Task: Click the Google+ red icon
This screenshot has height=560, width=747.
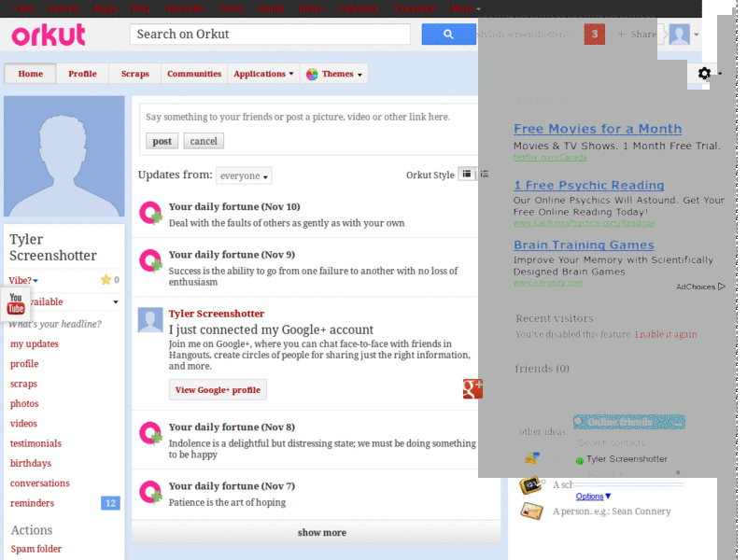Action: coord(472,388)
